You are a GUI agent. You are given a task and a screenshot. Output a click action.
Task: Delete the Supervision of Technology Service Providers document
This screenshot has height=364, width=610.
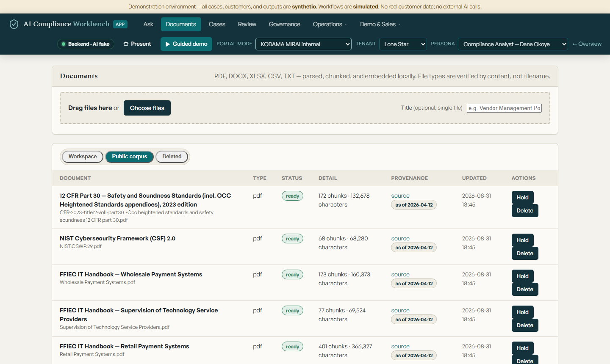tap(525, 325)
